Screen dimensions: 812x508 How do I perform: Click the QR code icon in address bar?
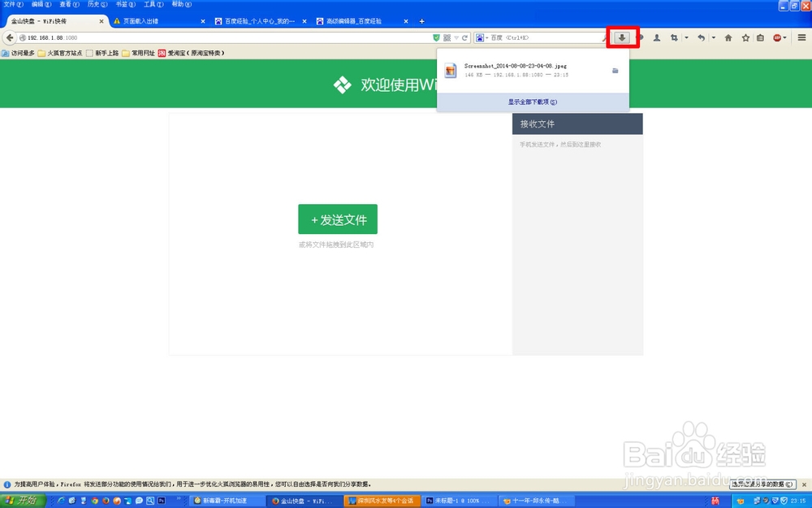click(x=447, y=38)
